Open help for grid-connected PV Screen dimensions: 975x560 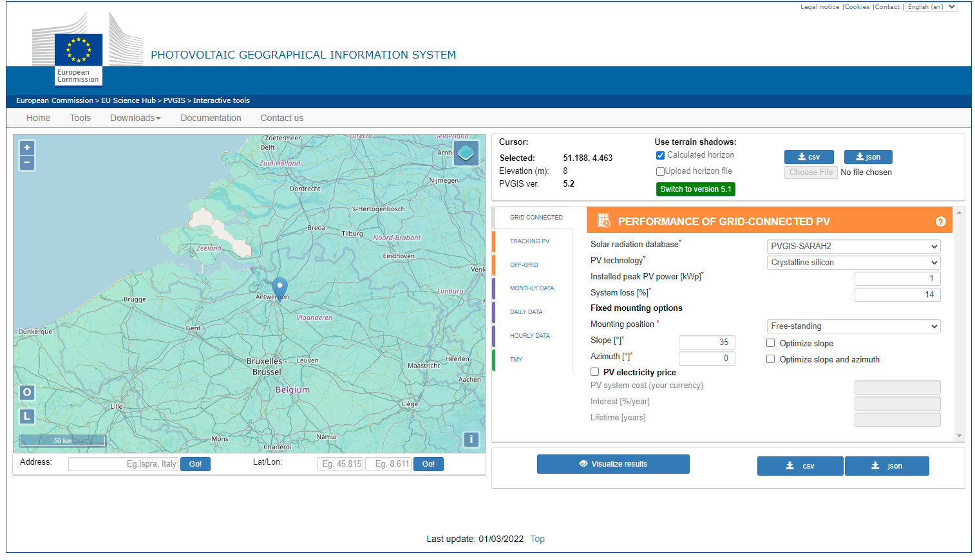click(x=940, y=221)
